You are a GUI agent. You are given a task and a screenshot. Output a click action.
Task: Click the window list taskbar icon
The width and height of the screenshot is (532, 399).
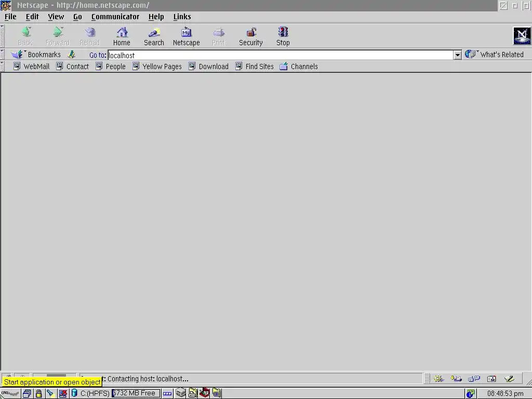27,393
